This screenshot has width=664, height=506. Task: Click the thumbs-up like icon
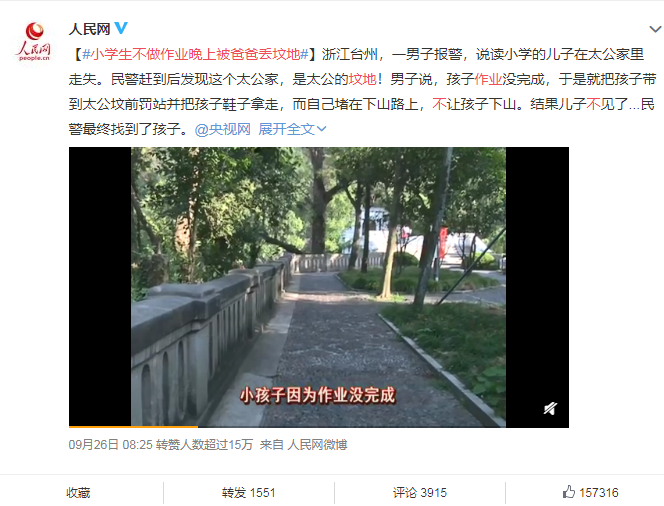tap(569, 492)
